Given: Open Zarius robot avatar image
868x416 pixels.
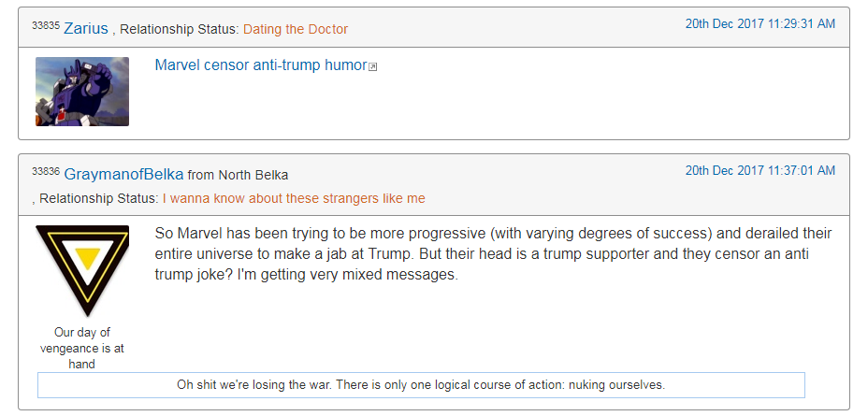Looking at the screenshot, I should pos(82,92).
